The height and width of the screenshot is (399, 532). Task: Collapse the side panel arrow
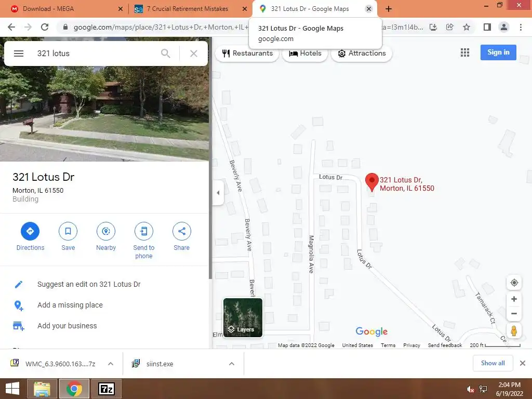[218, 193]
